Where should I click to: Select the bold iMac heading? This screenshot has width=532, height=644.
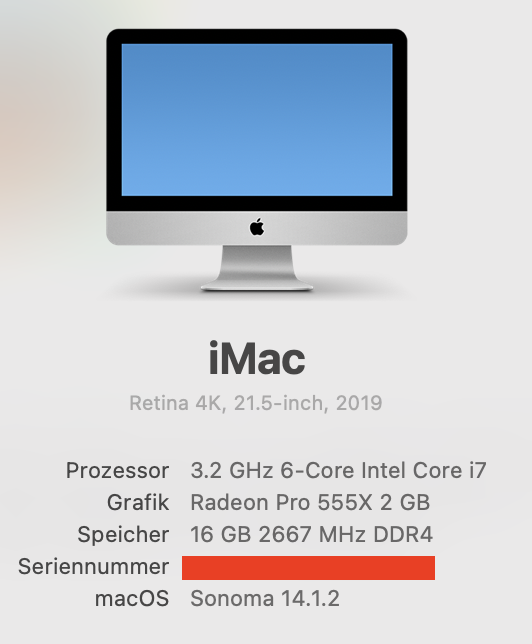(x=257, y=359)
